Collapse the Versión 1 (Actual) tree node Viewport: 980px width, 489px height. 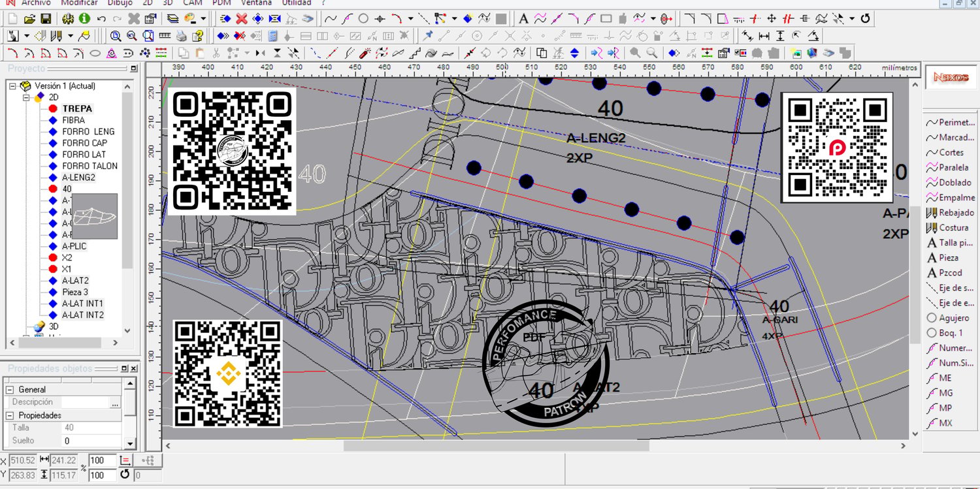pyautogui.click(x=12, y=86)
